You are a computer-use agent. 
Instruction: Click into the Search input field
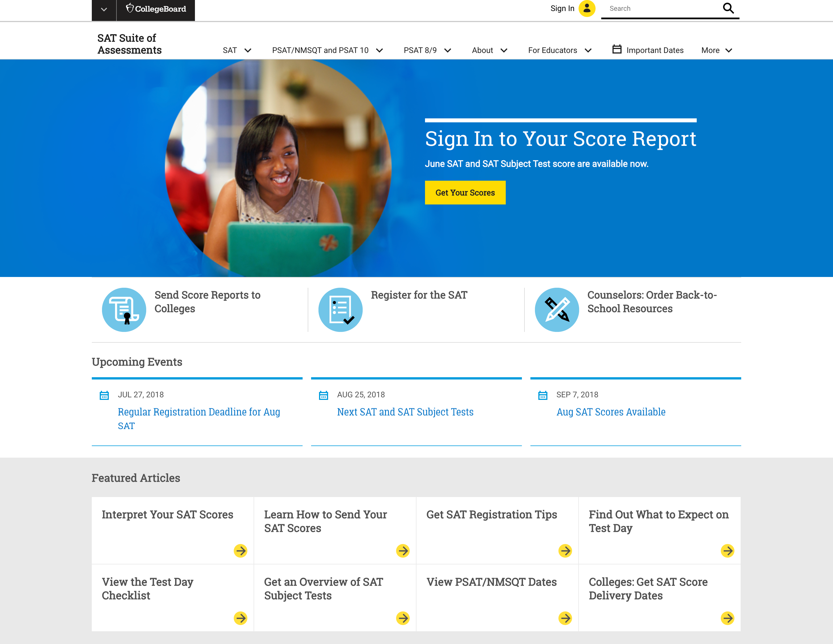[662, 8]
